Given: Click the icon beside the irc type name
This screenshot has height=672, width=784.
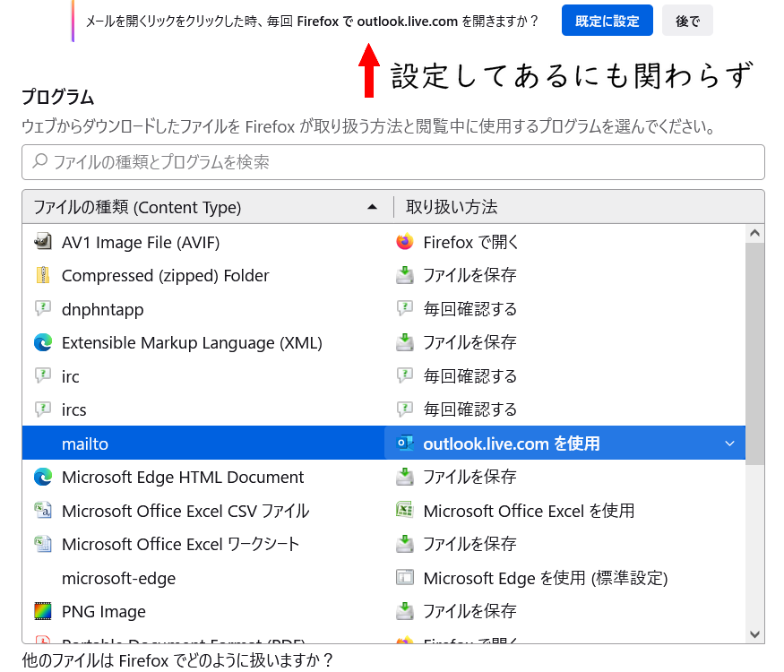Looking at the screenshot, I should tap(43, 376).
